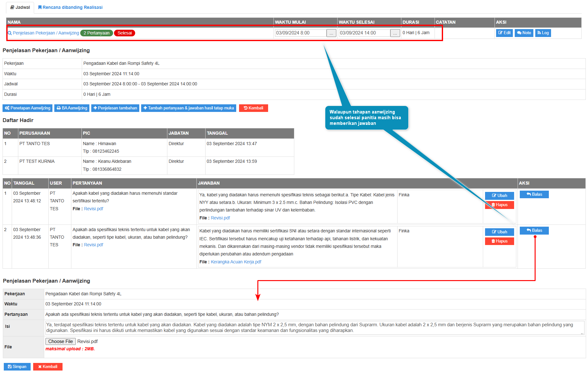Click Ubah for the second answer

tap(500, 232)
